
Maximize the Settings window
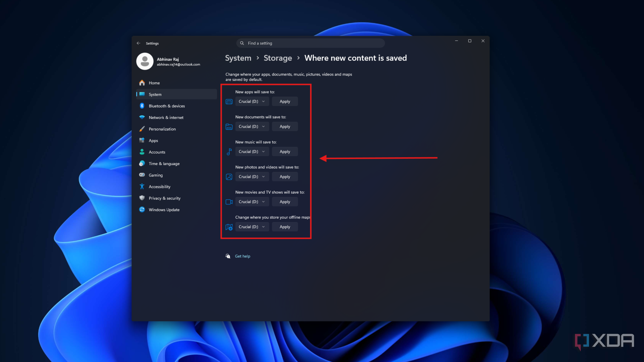[x=470, y=41]
